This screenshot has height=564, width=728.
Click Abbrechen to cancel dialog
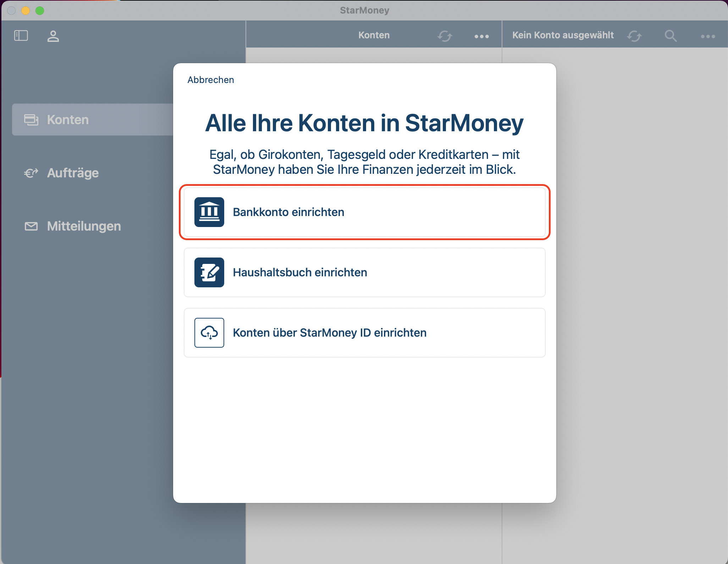tap(211, 80)
